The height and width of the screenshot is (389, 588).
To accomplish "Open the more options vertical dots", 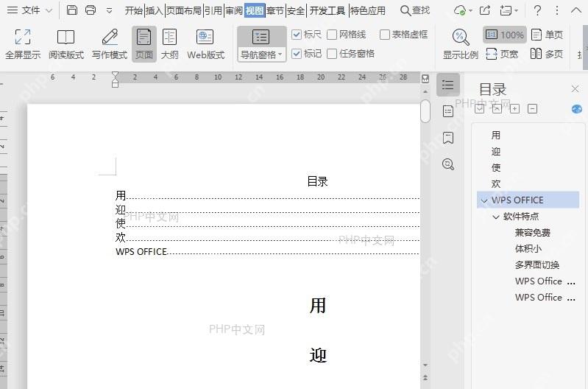I will pyautogui.click(x=557, y=10).
